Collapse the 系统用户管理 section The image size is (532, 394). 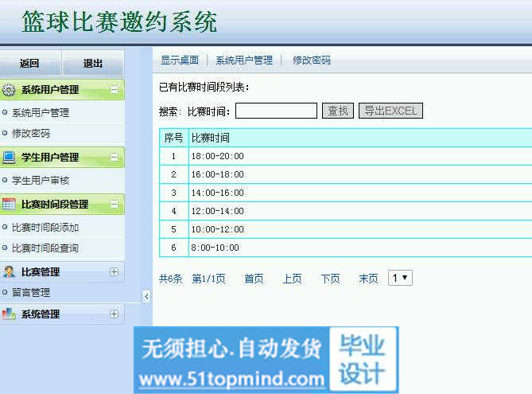click(114, 90)
